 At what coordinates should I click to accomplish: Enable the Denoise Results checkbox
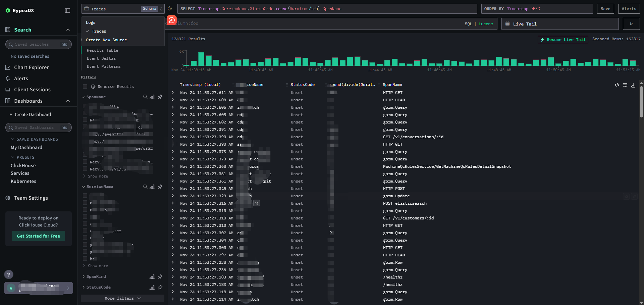[85, 87]
